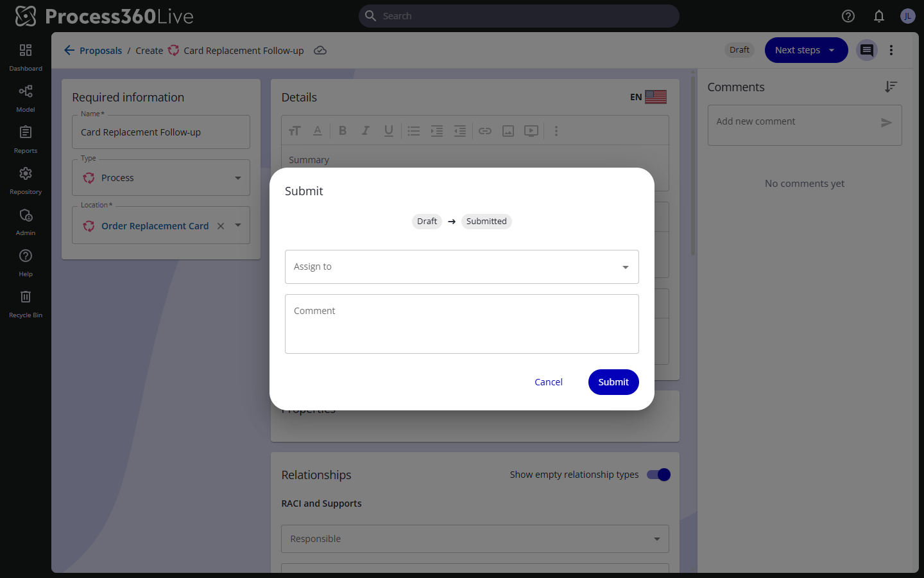Click the Draft chip in Submit dialog
The height and width of the screenshot is (578, 924).
[x=427, y=222]
